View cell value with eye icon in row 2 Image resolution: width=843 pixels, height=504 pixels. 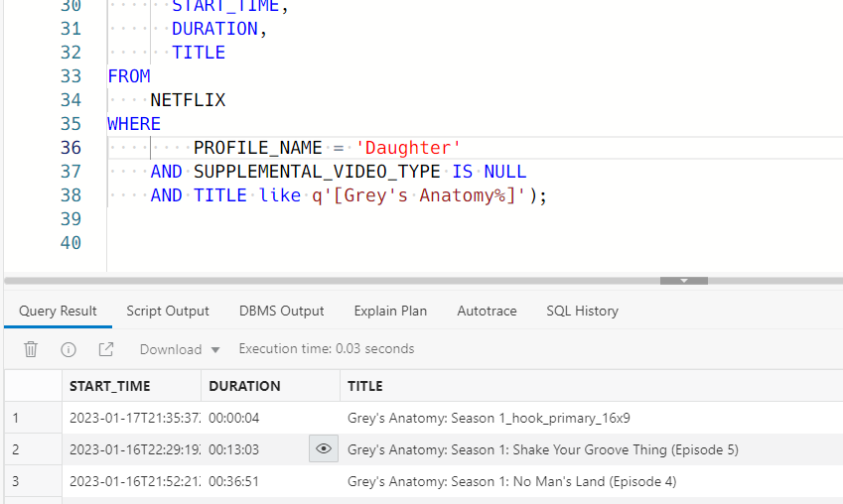(x=324, y=448)
